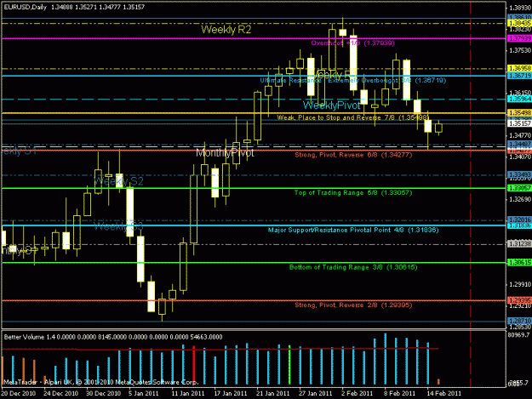Click the 5 Jan 2011 date label
Viewport: 532px width, 399px height.
144,393
